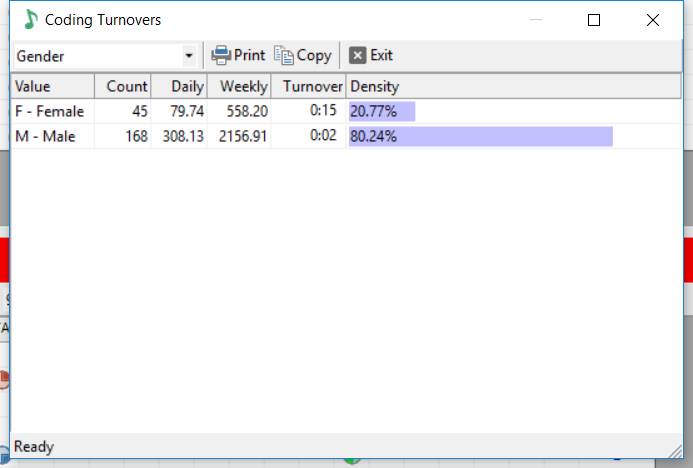
Task: Sort by Weekly column header
Action: tap(239, 86)
